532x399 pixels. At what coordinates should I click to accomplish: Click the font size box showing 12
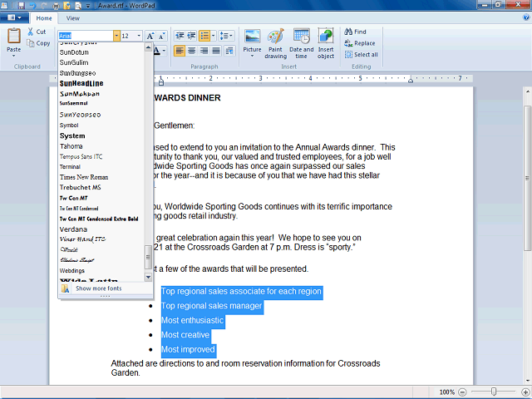tap(128, 36)
